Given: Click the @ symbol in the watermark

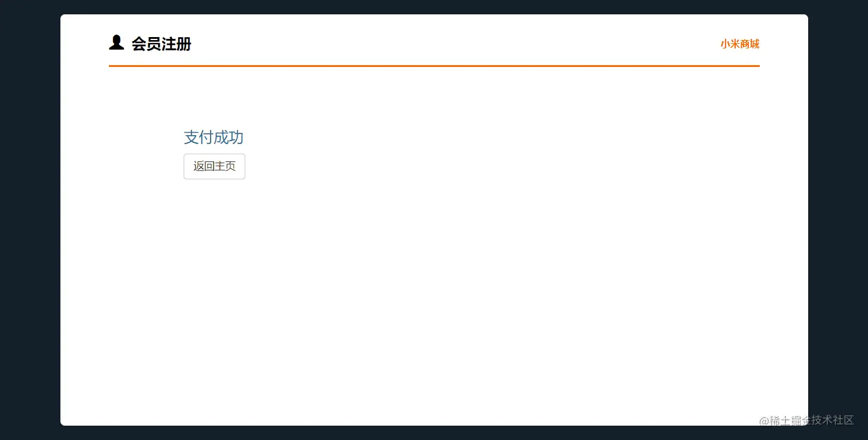Looking at the screenshot, I should 765,421.
